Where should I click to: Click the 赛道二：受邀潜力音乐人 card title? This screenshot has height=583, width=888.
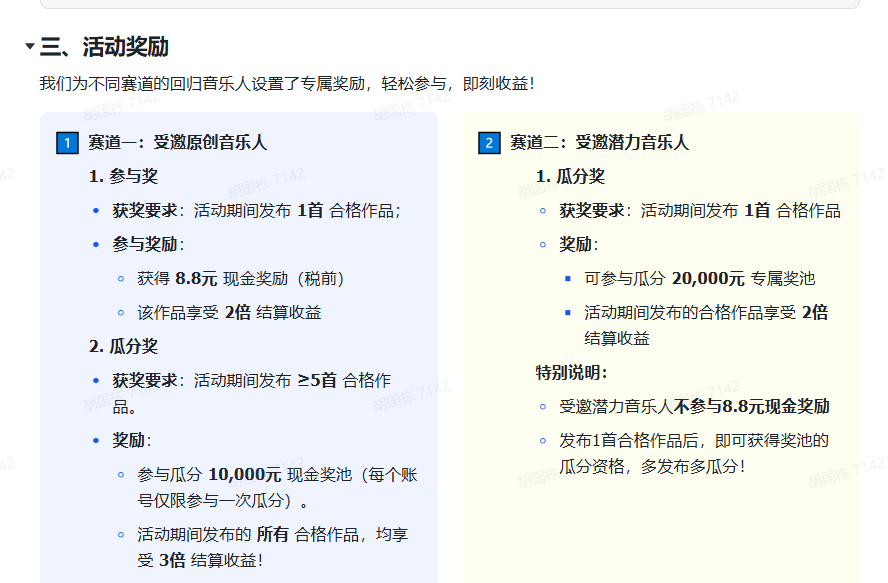[599, 143]
